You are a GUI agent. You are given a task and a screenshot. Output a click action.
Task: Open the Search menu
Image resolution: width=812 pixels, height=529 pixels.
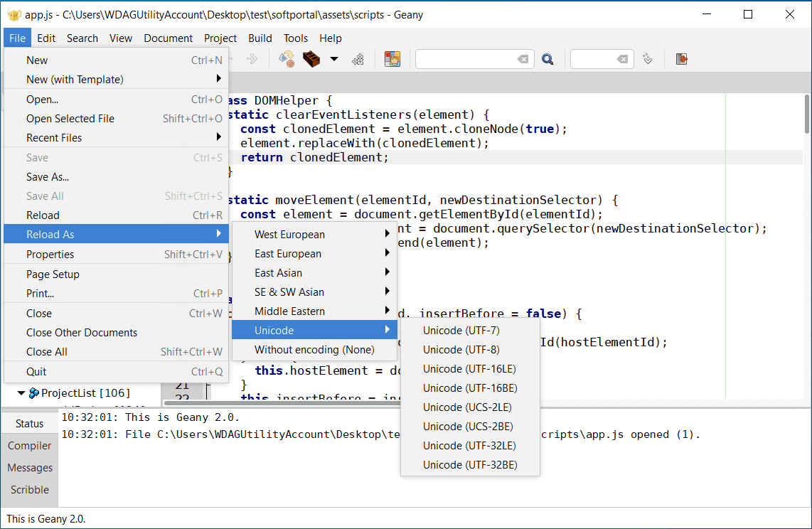coord(82,38)
